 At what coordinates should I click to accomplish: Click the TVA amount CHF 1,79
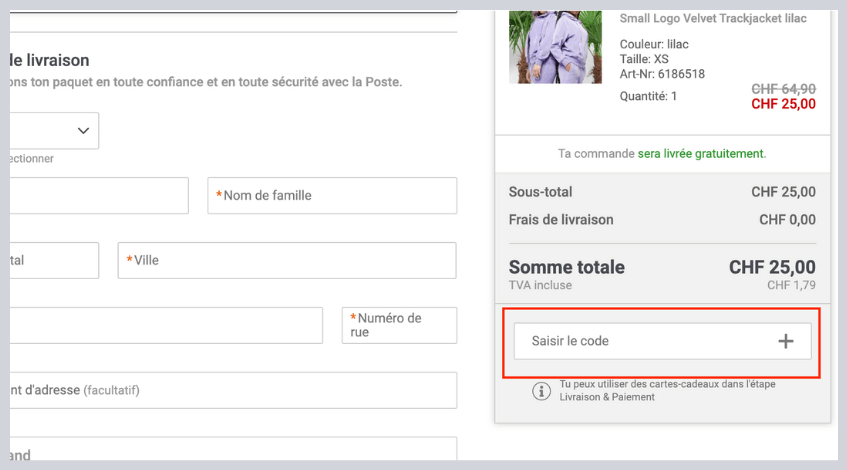[791, 285]
